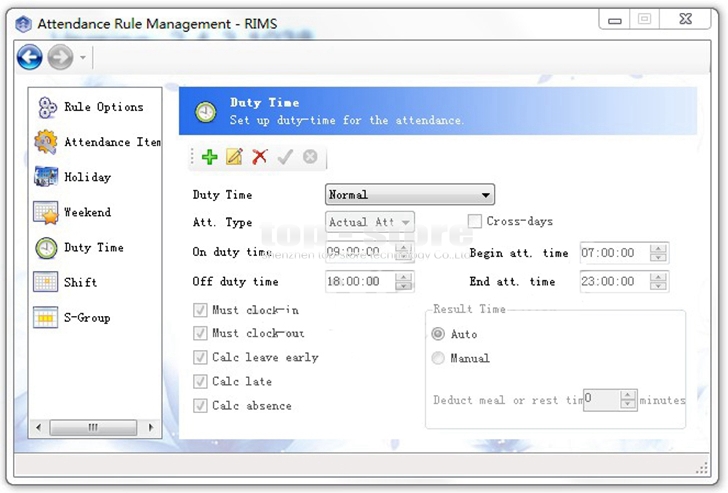The width and height of the screenshot is (728, 493).
Task: Click the edit pencil toolbar icon
Action: pos(235,157)
